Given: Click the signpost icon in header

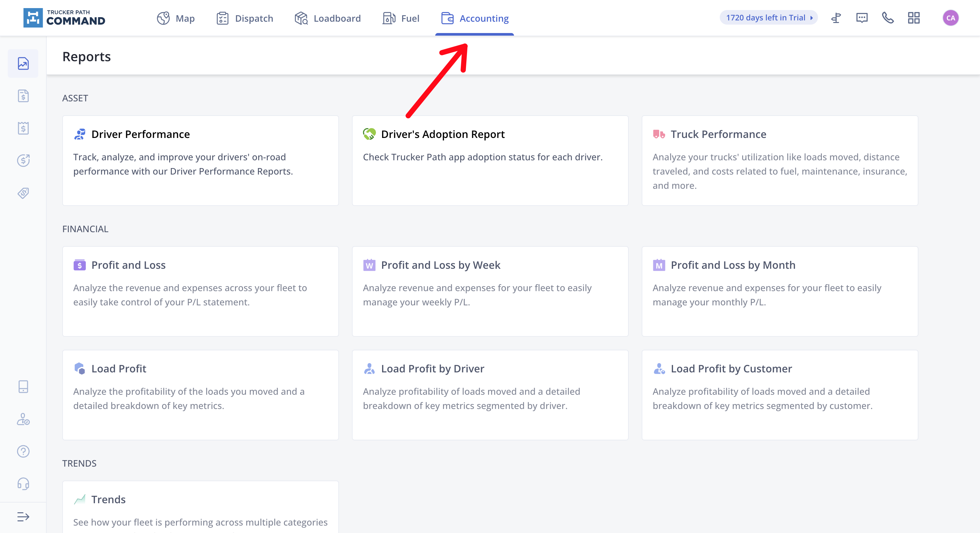Looking at the screenshot, I should (x=836, y=18).
